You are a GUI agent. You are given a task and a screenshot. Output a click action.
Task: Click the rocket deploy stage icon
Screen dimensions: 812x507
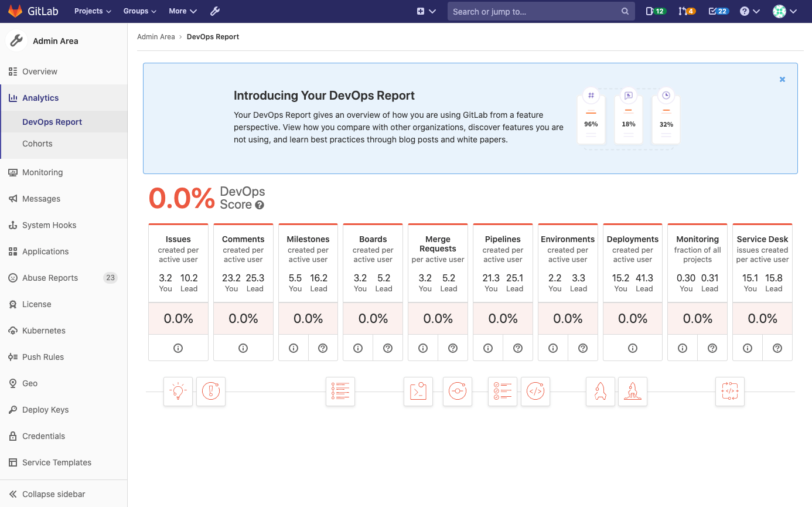(x=601, y=392)
